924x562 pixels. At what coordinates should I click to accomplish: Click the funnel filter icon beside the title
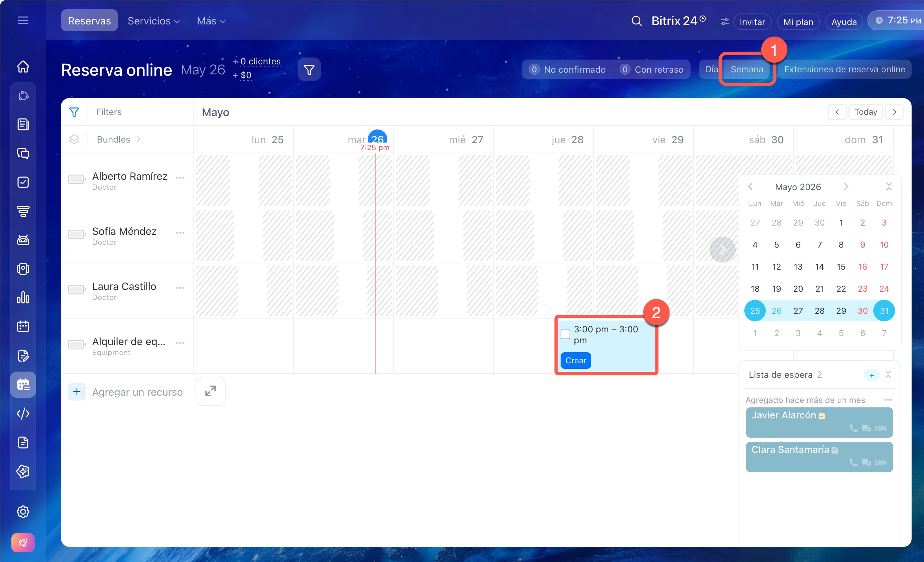click(309, 70)
